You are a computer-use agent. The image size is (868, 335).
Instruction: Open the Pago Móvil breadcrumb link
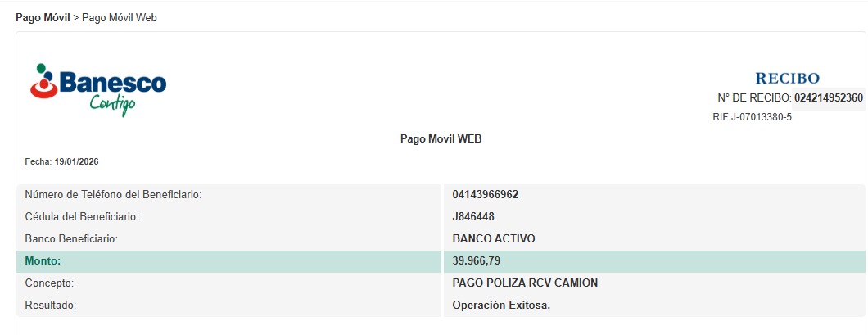coord(43,17)
